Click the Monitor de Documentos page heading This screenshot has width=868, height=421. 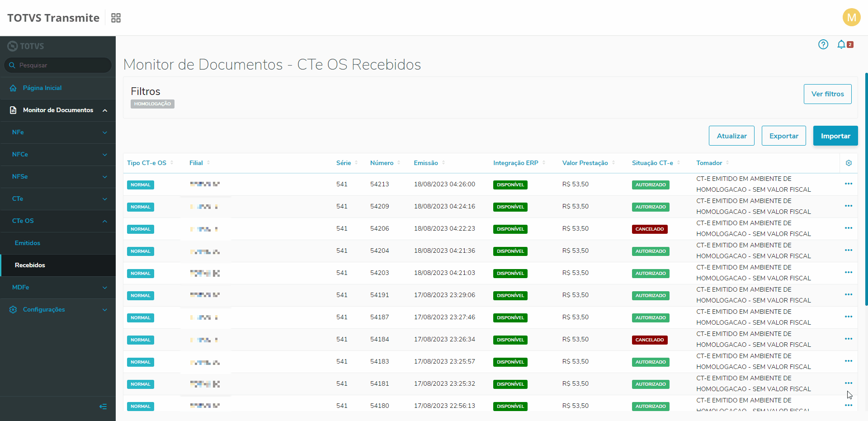pyautogui.click(x=272, y=64)
